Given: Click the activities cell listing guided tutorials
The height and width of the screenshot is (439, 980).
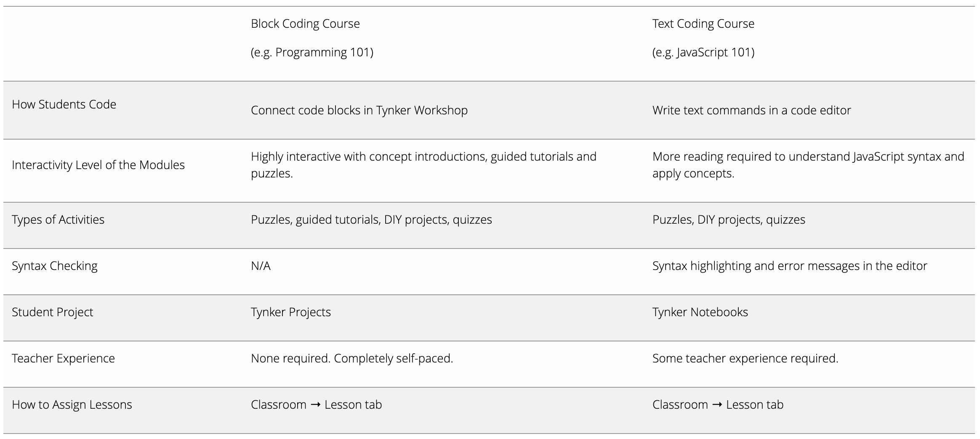Looking at the screenshot, I should pyautogui.click(x=371, y=219).
